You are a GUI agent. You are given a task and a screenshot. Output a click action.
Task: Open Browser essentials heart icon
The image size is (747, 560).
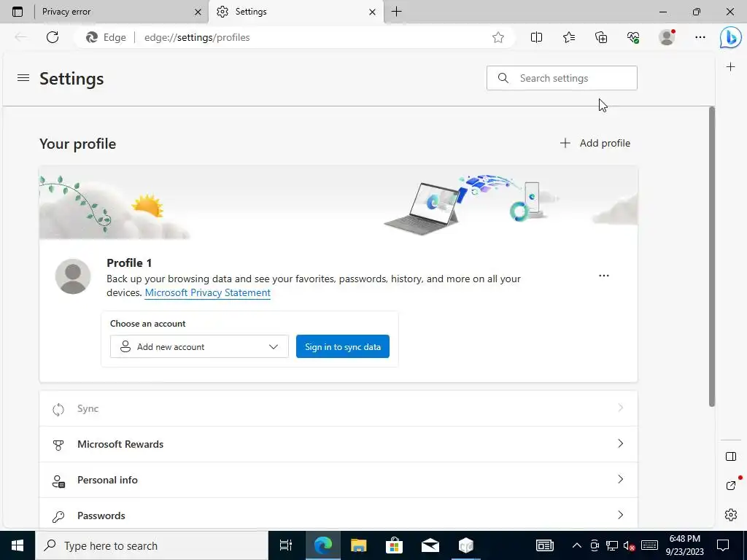(633, 38)
